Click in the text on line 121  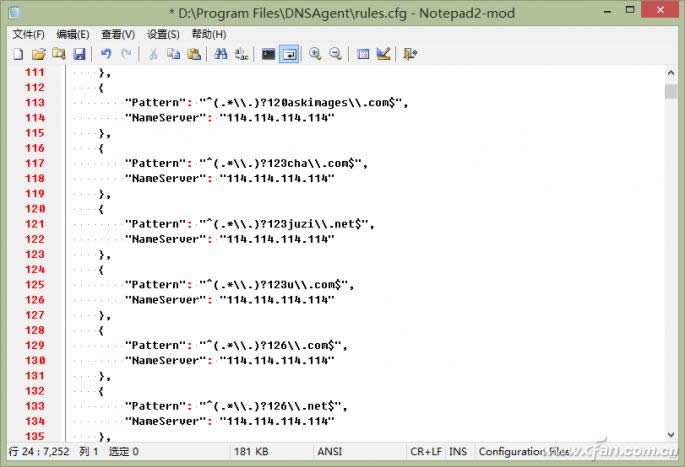click(x=250, y=224)
